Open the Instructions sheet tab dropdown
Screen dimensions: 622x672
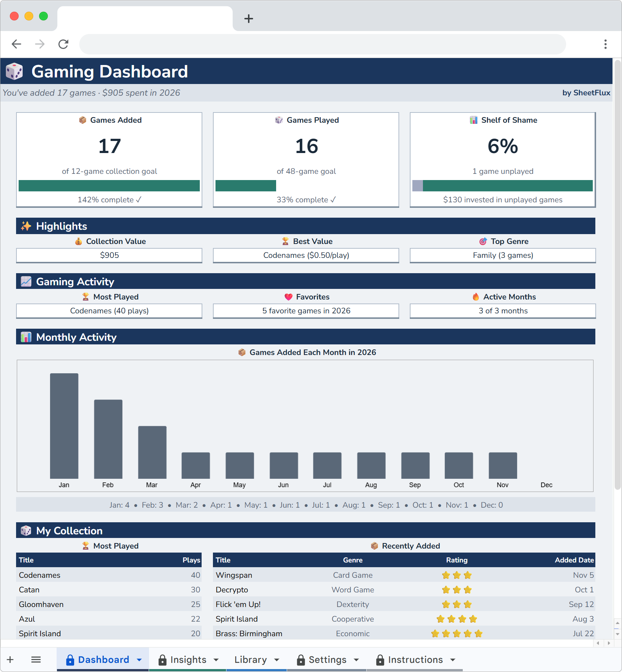tap(453, 660)
